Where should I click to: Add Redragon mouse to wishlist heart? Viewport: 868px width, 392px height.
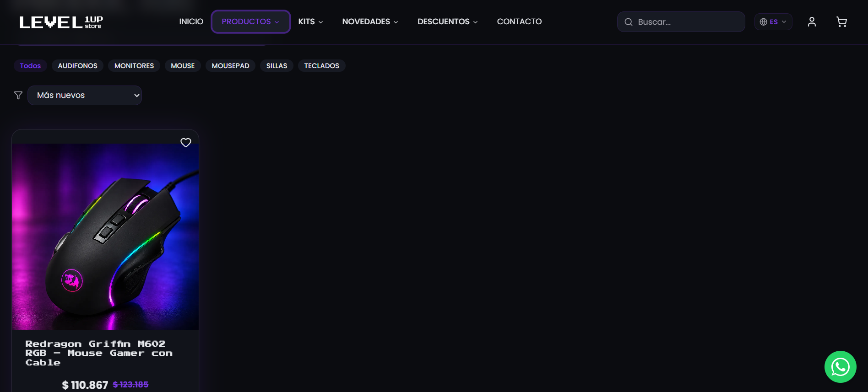tap(186, 143)
